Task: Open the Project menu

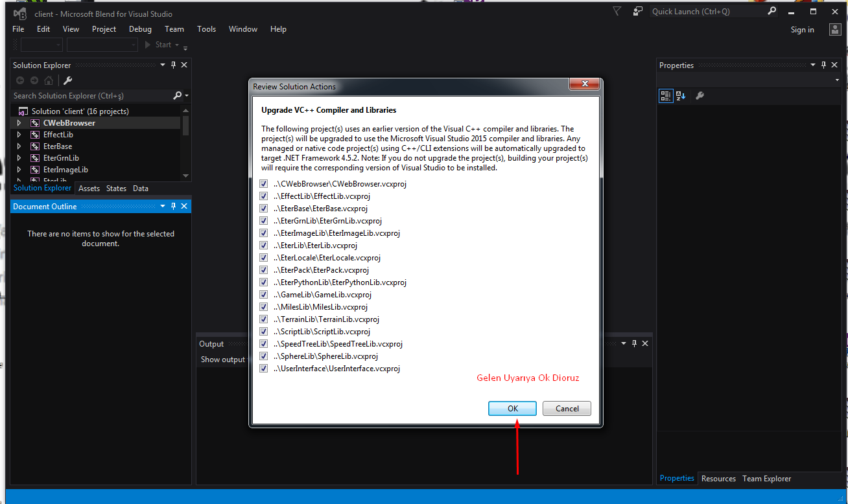Action: click(104, 29)
